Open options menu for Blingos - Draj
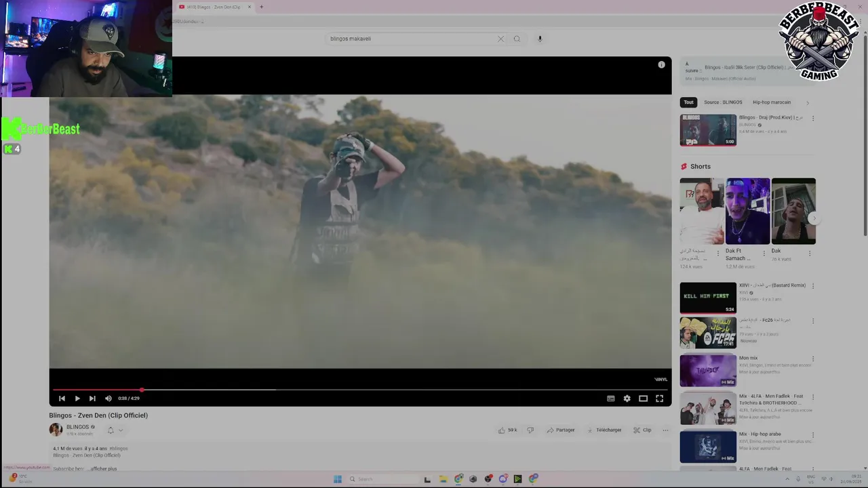868x488 pixels. 813,118
